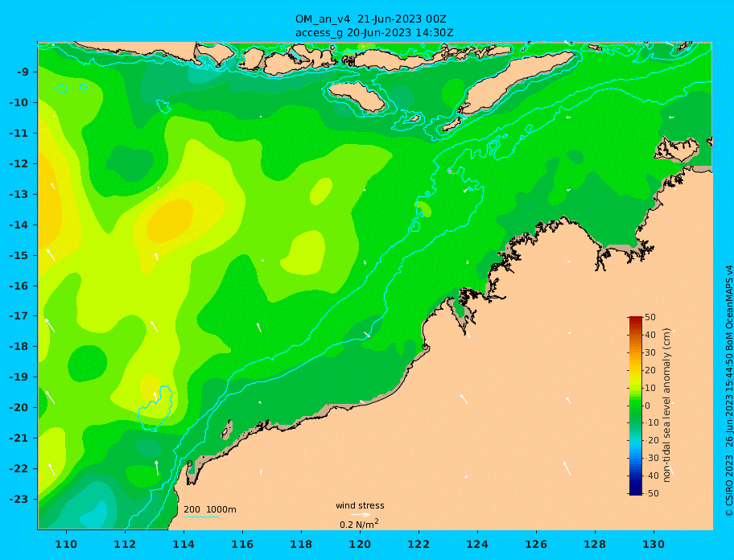The image size is (734, 560).
Task: Click the latitude axis label '-16'
Action: coord(19,286)
